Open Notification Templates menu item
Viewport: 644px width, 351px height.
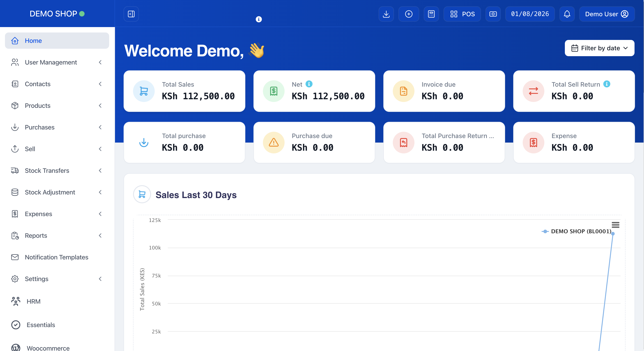click(57, 257)
